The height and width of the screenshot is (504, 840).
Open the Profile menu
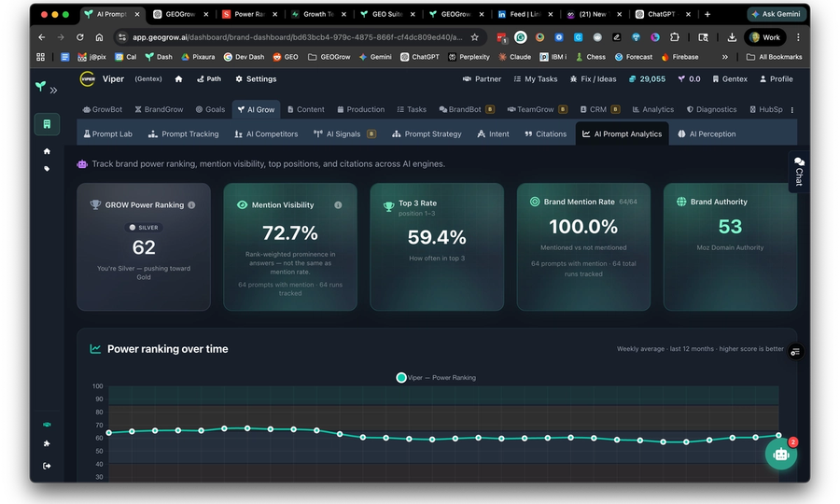coord(777,78)
